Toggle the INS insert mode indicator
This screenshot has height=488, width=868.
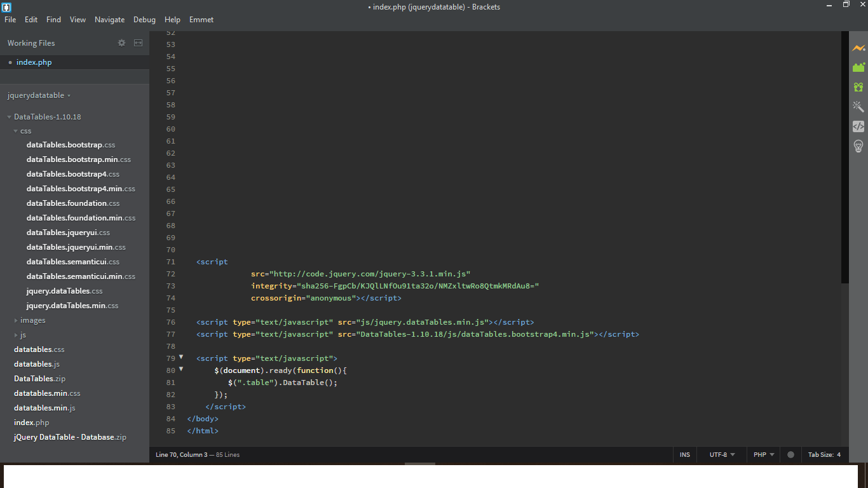tap(684, 455)
